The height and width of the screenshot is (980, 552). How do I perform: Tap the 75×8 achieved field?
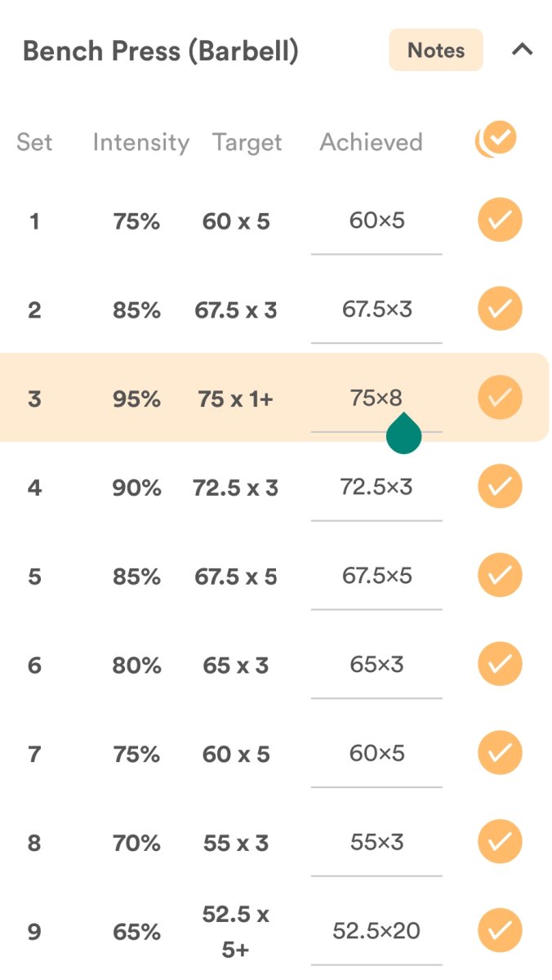[x=376, y=398]
